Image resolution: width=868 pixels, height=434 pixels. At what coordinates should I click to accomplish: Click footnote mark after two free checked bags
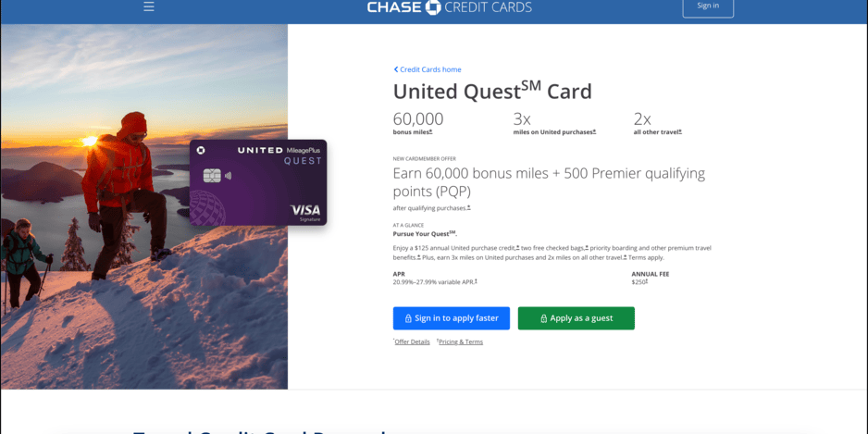coord(587,247)
